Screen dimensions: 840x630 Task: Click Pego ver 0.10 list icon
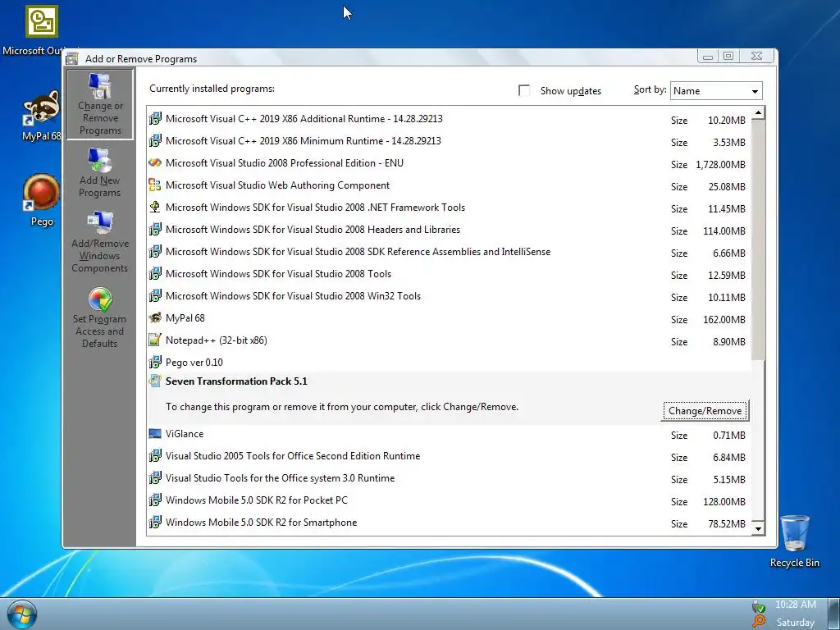coord(155,362)
